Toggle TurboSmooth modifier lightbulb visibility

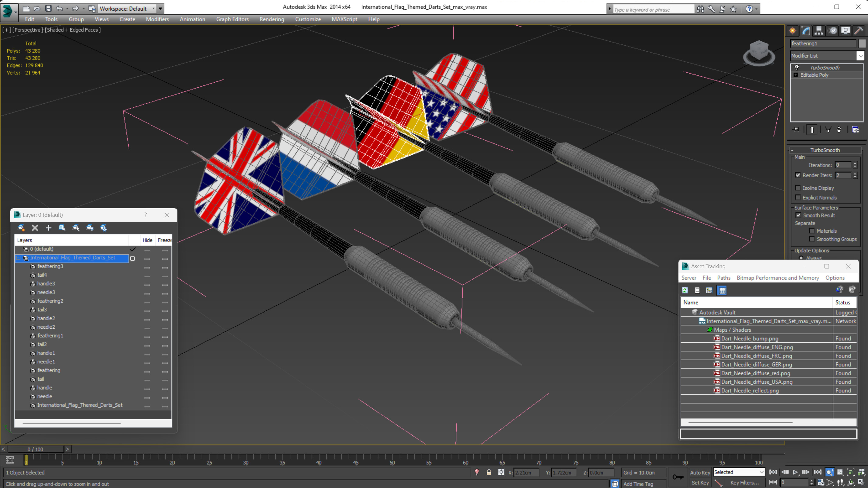click(x=797, y=67)
